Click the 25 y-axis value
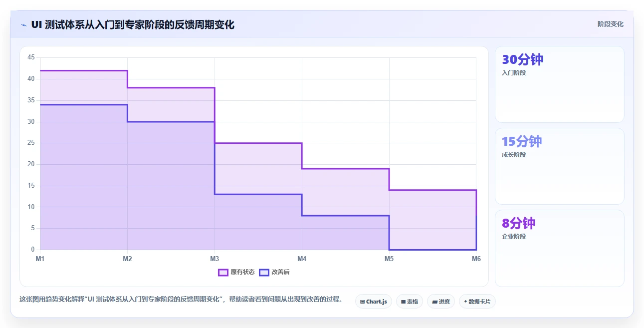Image resolution: width=644 pixels, height=328 pixels. (31, 143)
